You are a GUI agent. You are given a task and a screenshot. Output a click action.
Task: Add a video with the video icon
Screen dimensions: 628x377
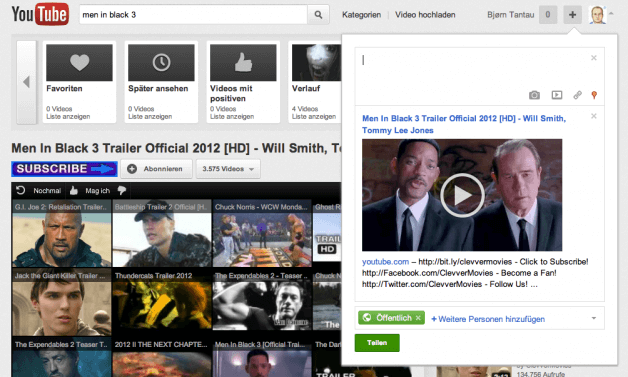coord(557,95)
